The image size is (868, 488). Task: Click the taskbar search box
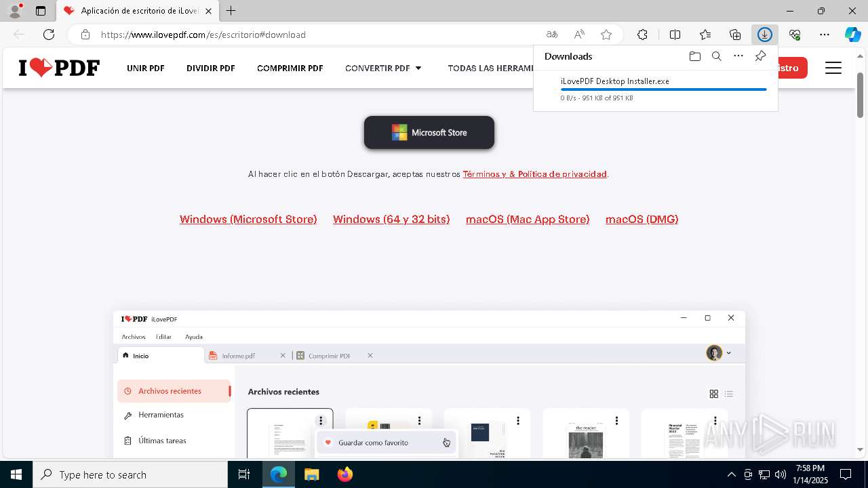click(x=130, y=474)
